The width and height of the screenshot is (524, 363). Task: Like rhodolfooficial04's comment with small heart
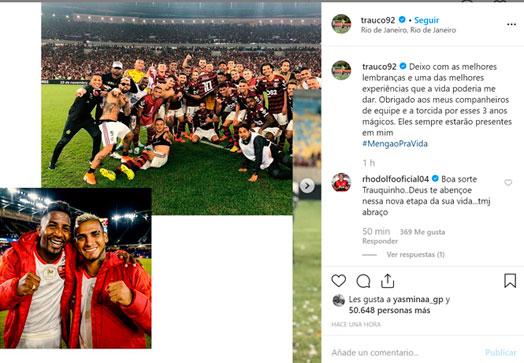[x=508, y=182]
